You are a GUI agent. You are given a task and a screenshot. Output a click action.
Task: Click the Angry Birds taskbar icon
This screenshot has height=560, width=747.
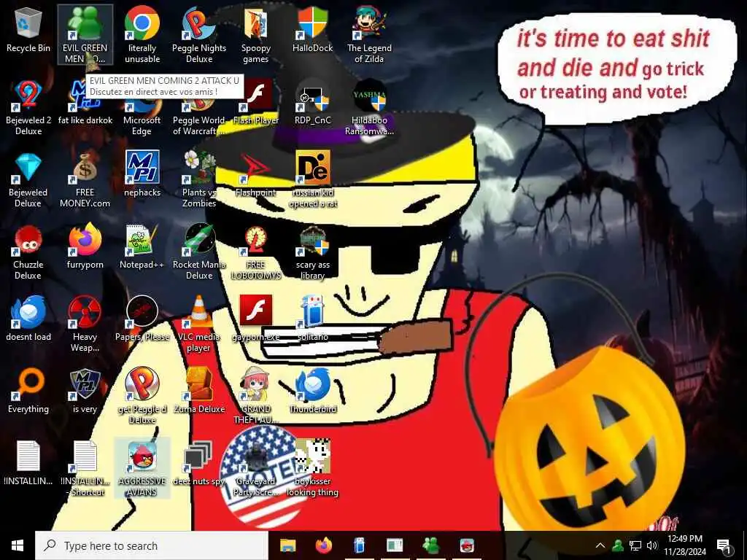[x=467, y=545]
